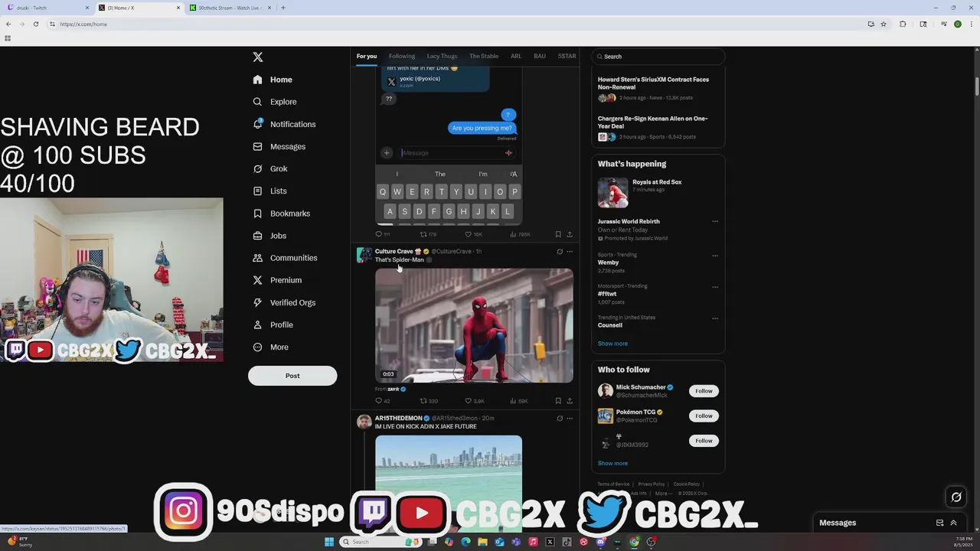Open more options on Culture Crave post
This screenshot has width=980, height=551.
570,252
